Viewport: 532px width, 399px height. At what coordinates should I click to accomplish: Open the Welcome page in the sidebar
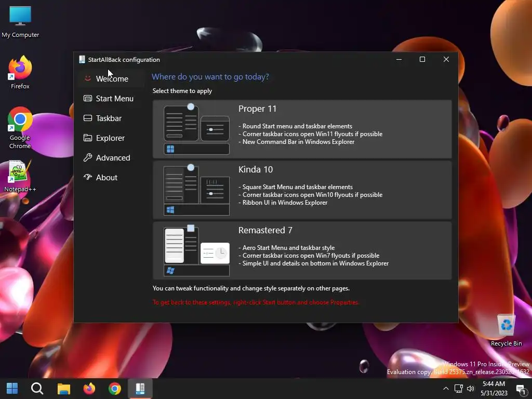point(111,79)
